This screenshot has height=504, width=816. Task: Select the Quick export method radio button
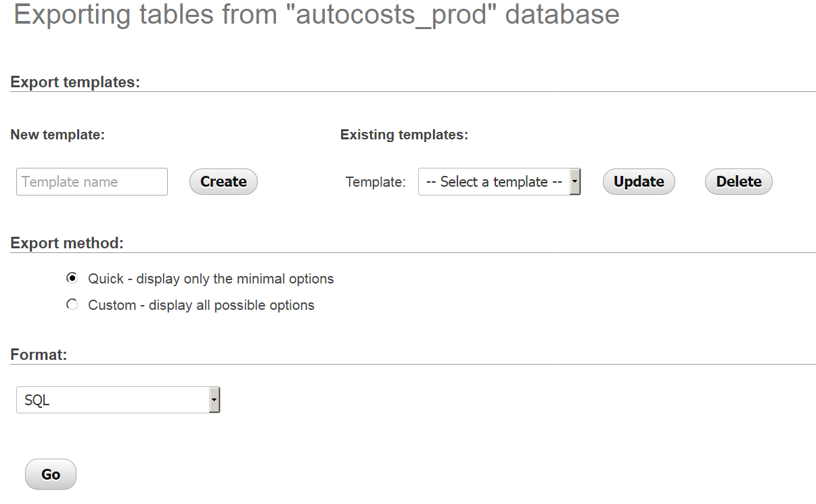(x=72, y=278)
